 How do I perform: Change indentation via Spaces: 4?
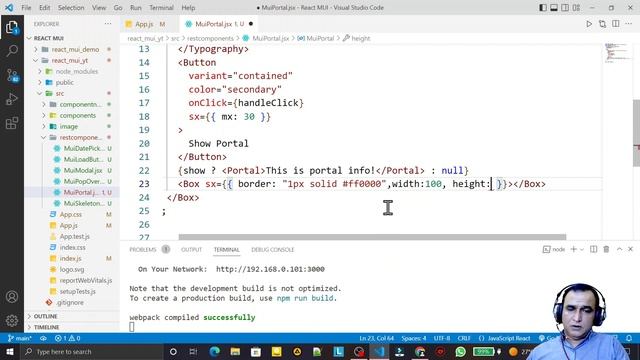point(413,338)
